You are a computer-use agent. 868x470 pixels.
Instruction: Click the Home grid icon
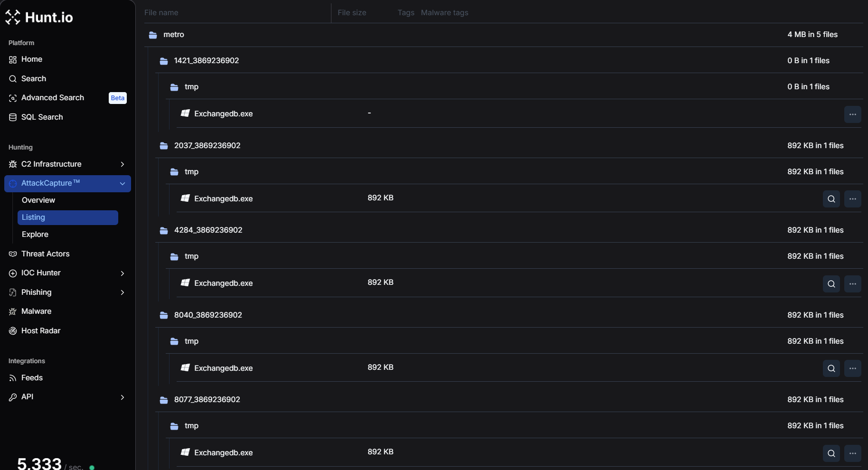pos(13,59)
